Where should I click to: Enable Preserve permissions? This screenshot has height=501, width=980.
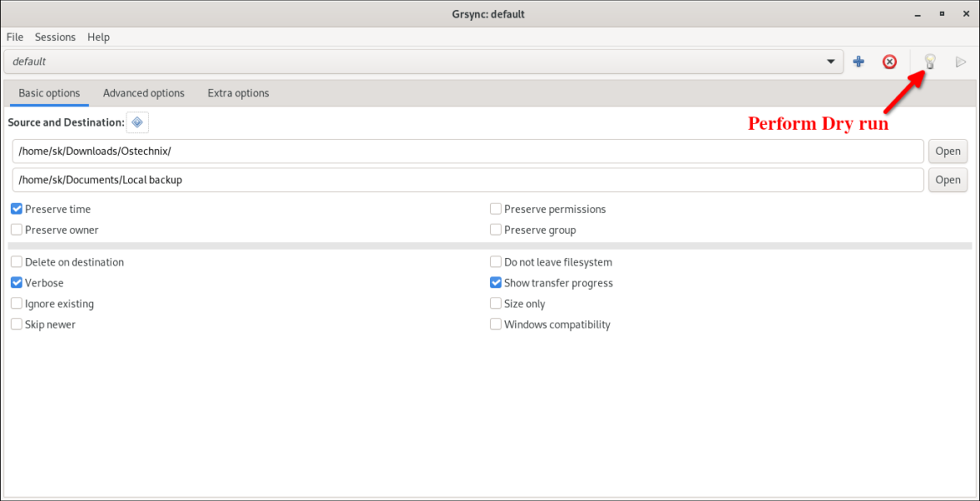[x=495, y=209]
